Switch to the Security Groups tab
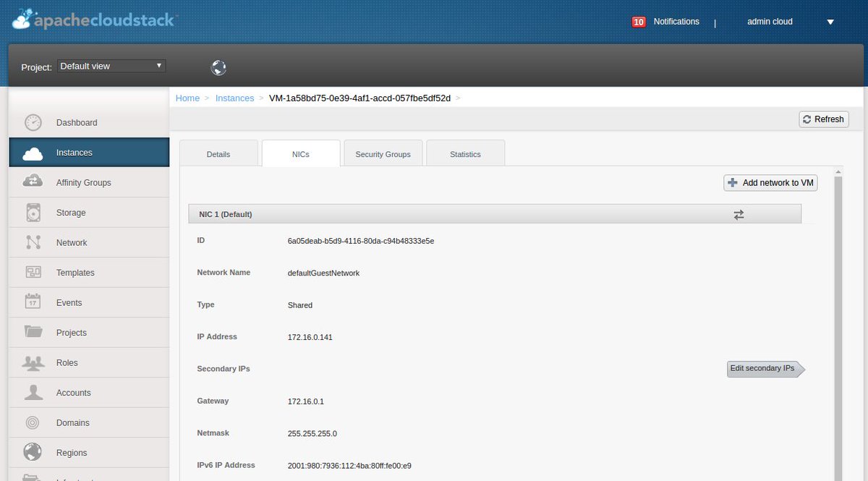 tap(383, 153)
